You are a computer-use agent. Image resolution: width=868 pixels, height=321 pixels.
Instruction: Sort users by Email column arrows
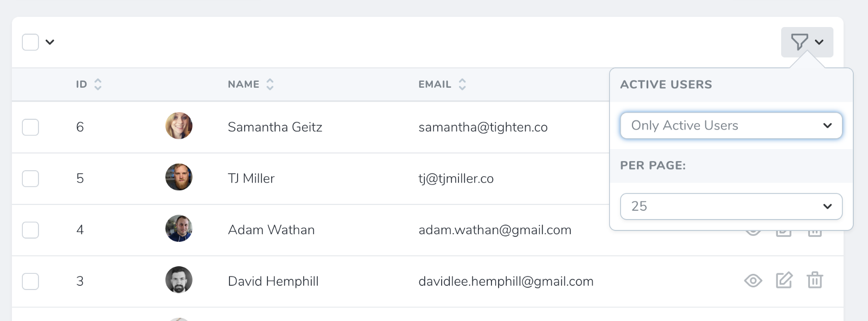(x=462, y=85)
